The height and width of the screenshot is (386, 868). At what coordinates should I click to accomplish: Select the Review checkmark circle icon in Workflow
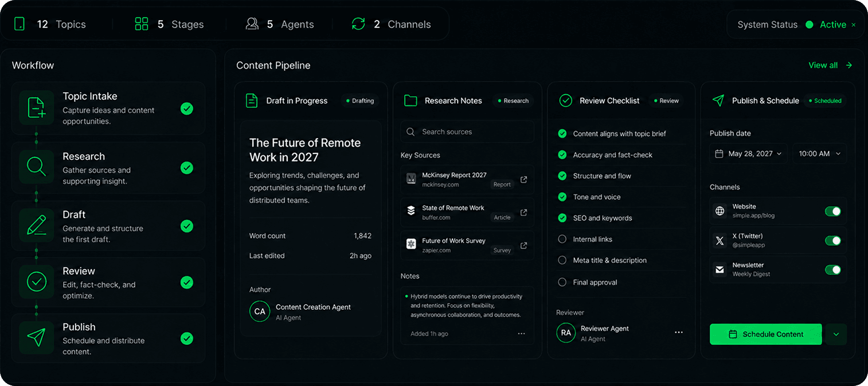(x=37, y=281)
